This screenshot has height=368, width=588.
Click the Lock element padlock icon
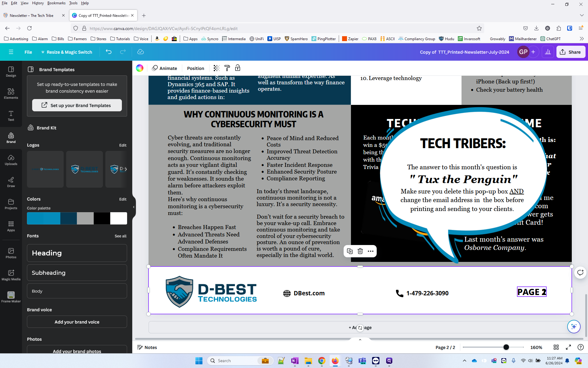[238, 68]
